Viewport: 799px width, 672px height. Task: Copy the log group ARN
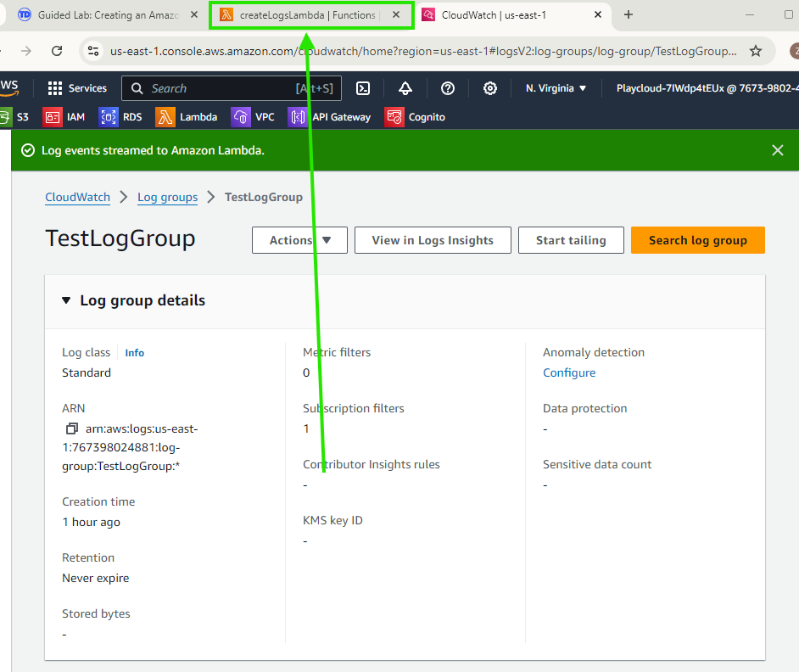click(x=72, y=429)
